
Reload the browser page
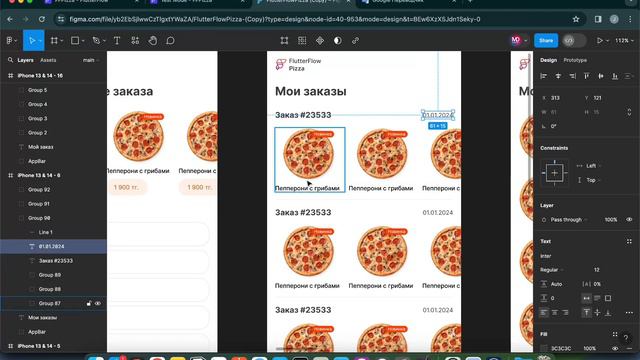(x=42, y=19)
